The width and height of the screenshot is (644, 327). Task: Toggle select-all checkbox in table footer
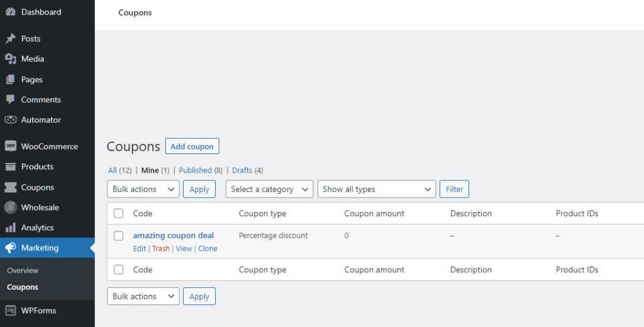(x=118, y=270)
